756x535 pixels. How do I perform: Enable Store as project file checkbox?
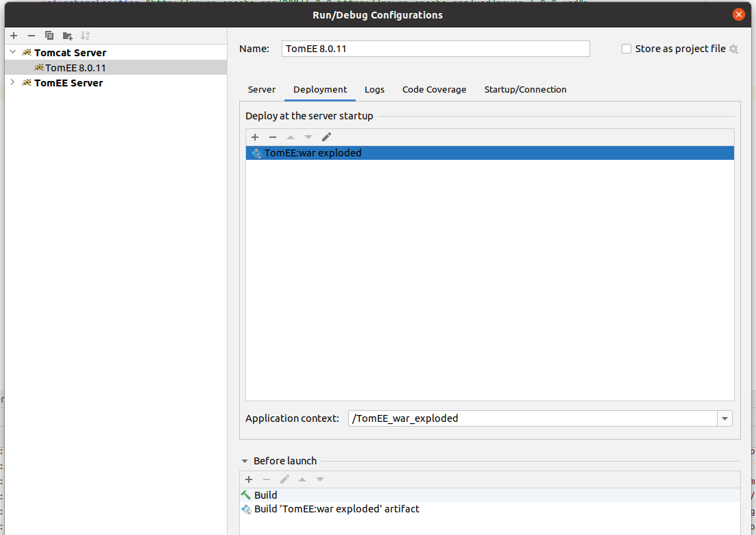tap(626, 49)
